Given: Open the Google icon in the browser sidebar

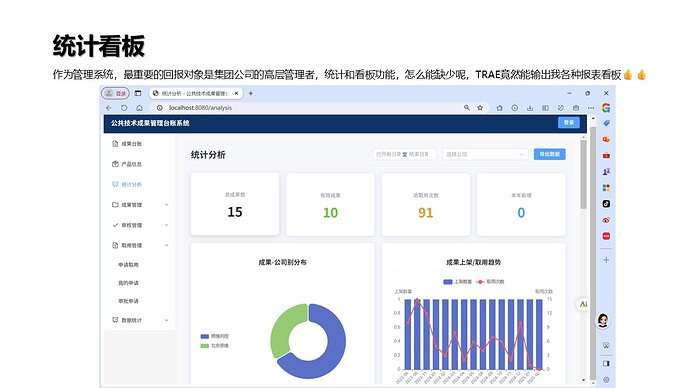Looking at the screenshot, I should [606, 108].
